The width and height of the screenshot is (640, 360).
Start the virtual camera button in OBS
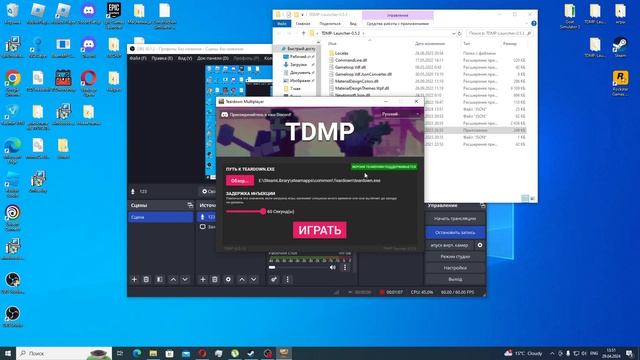click(449, 245)
